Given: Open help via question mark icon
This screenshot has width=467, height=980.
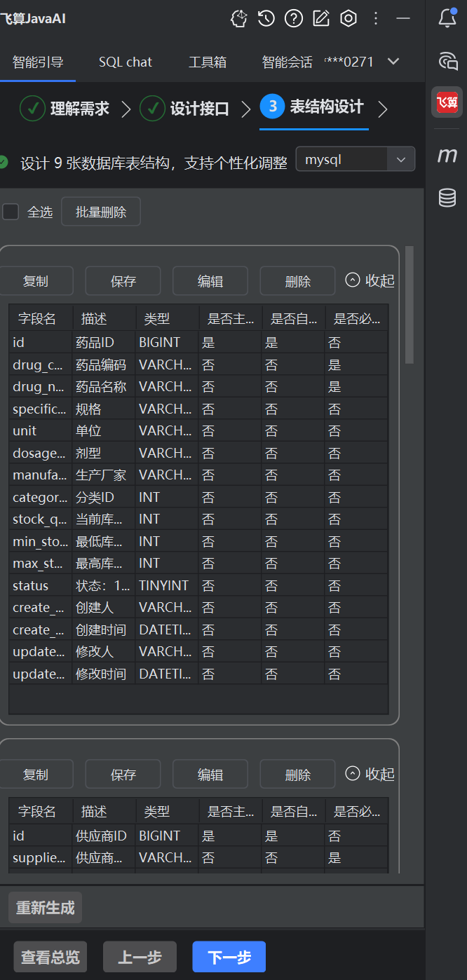Looking at the screenshot, I should pyautogui.click(x=294, y=19).
